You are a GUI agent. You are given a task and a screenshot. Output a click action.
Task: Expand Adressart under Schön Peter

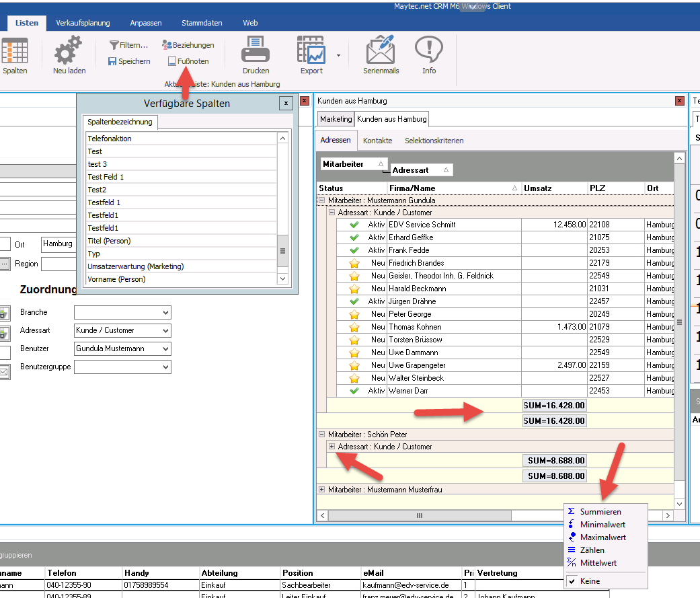(332, 447)
